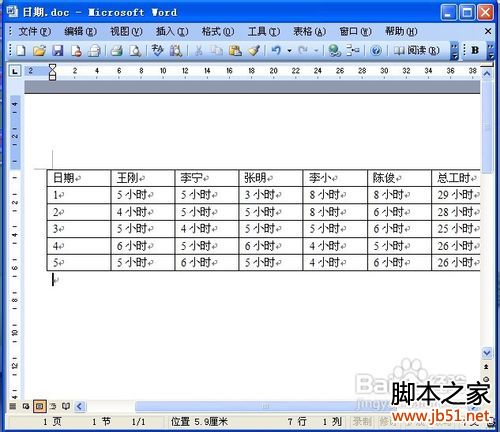Screen dimensions: 500x432
Task: Insert a hyperlink via globe icon
Action: click(x=334, y=51)
